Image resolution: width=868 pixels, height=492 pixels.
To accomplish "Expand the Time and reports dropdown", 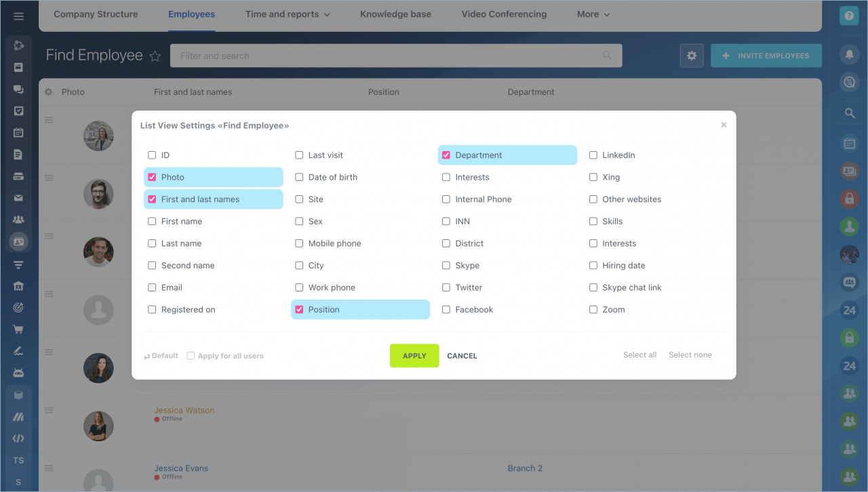I will tap(288, 14).
